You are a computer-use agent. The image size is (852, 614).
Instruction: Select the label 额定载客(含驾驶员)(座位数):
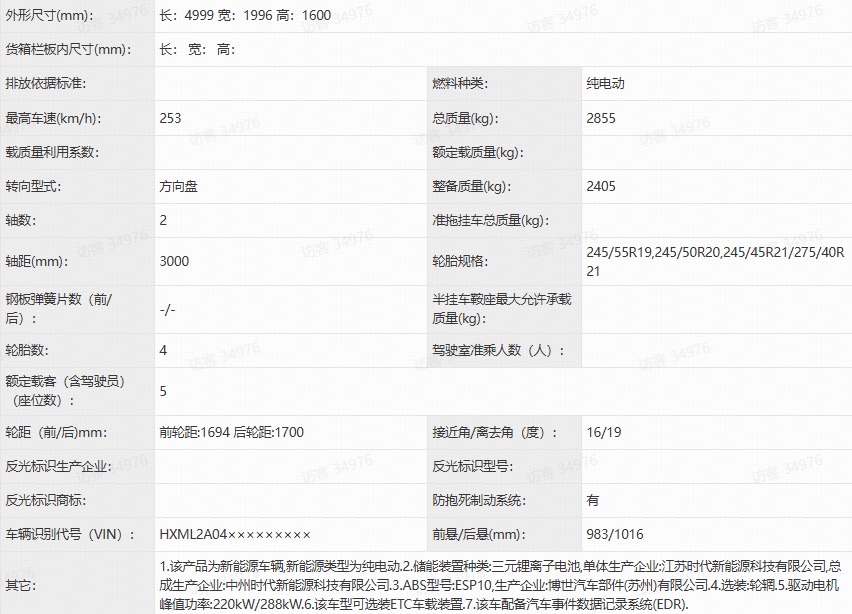point(65,391)
